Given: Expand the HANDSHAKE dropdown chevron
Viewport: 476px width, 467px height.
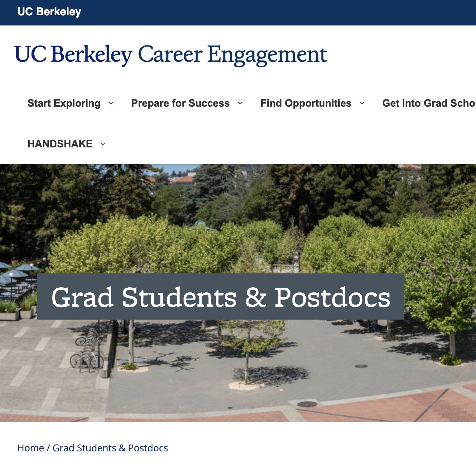Looking at the screenshot, I should pos(103,144).
